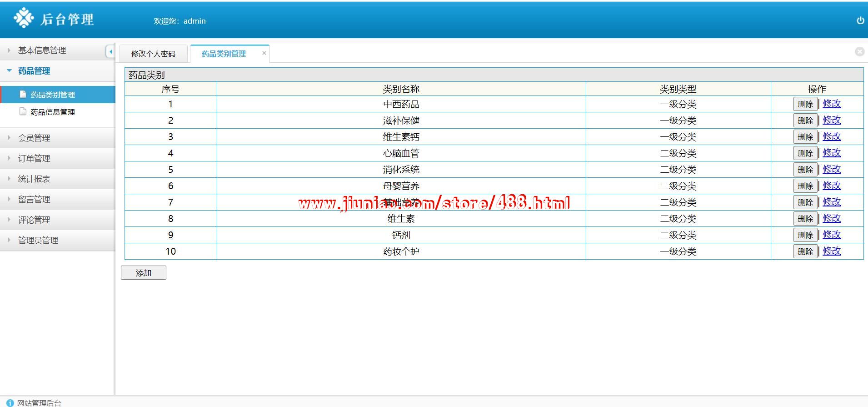The image size is (868, 407).
Task: Collapse the 药品管理 menu section
Action: pos(58,71)
